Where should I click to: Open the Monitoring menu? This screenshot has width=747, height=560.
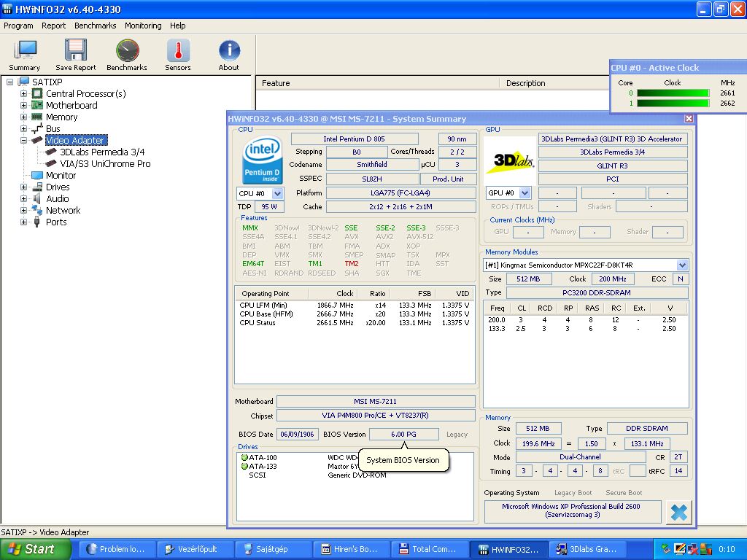[143, 26]
